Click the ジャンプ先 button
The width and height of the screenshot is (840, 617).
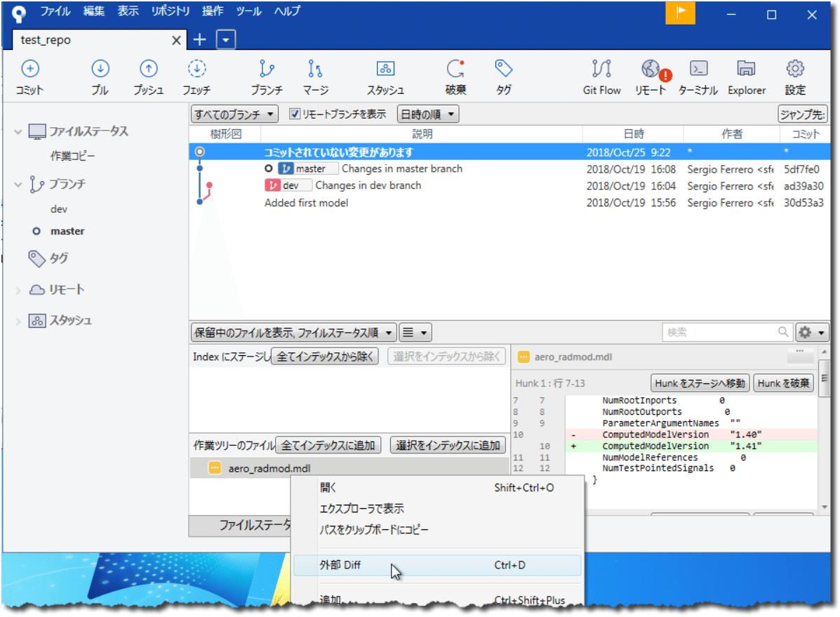click(x=802, y=114)
